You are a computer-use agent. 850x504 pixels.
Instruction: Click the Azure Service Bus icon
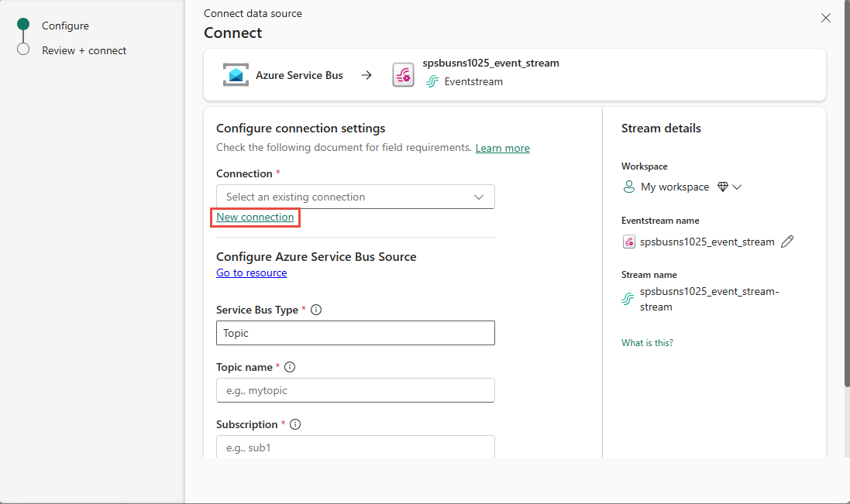(x=236, y=75)
